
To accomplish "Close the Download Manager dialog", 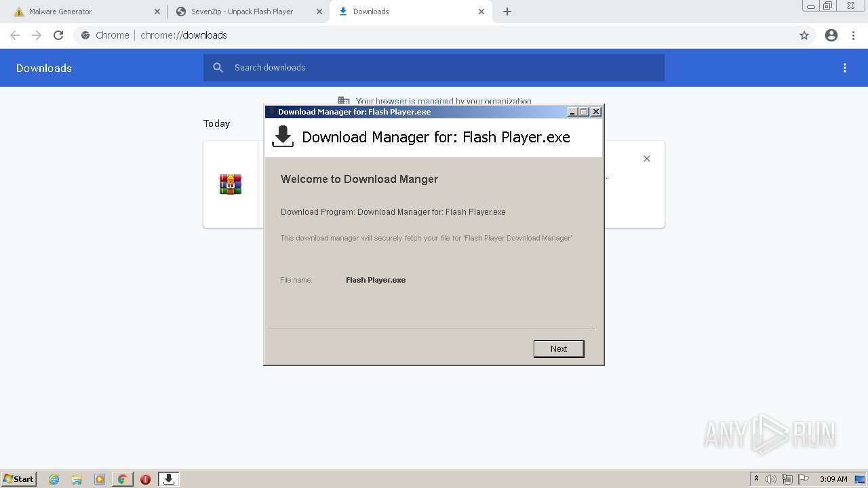I will [x=596, y=112].
